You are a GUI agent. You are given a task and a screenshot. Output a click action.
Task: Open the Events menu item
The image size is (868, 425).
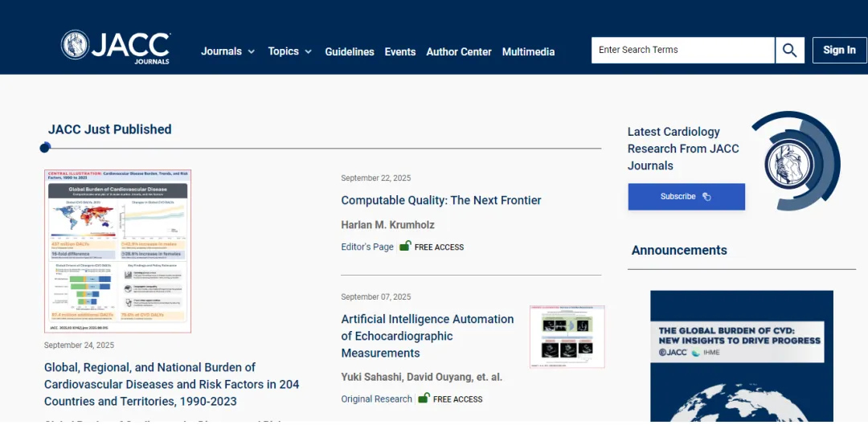400,51
